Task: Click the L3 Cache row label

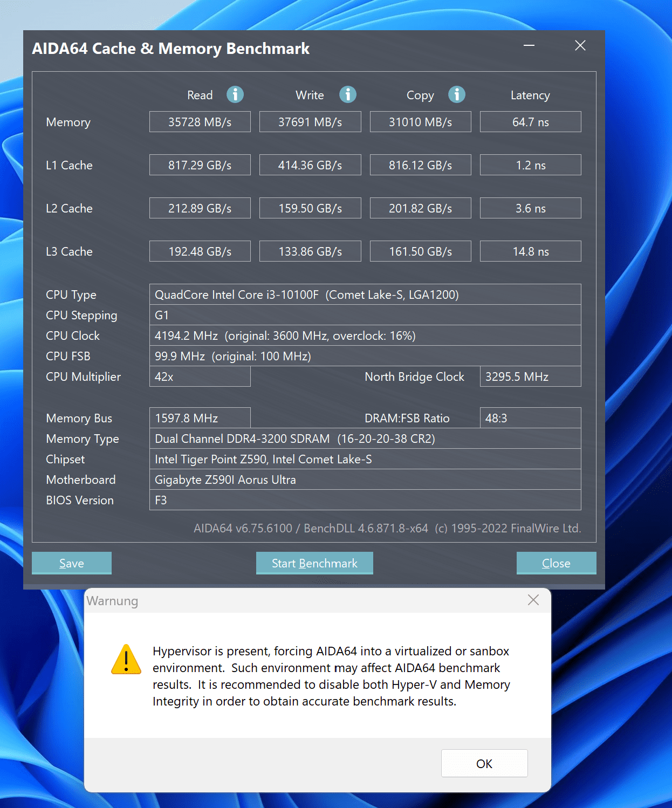Action: tap(69, 251)
